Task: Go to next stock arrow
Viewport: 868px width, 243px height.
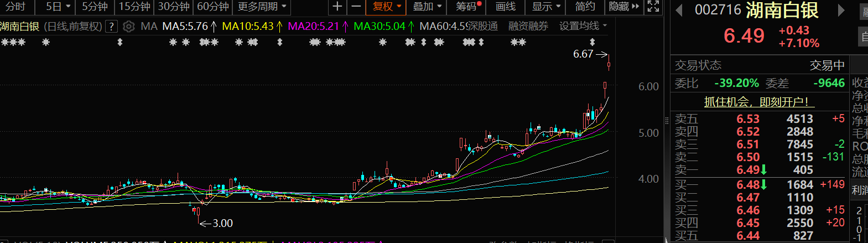Action: [x=841, y=10]
